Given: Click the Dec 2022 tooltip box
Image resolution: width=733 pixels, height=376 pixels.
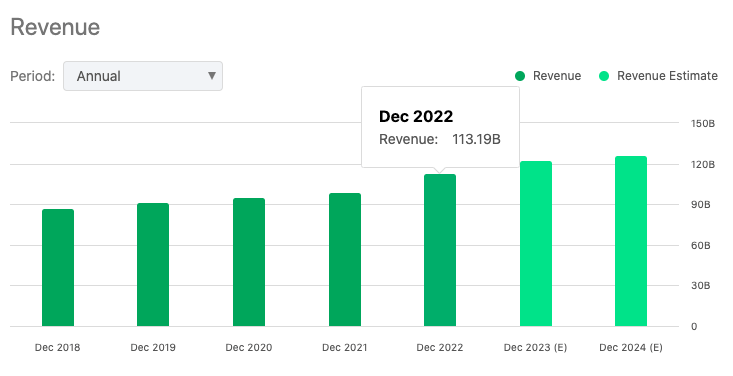Looking at the screenshot, I should 440,127.
